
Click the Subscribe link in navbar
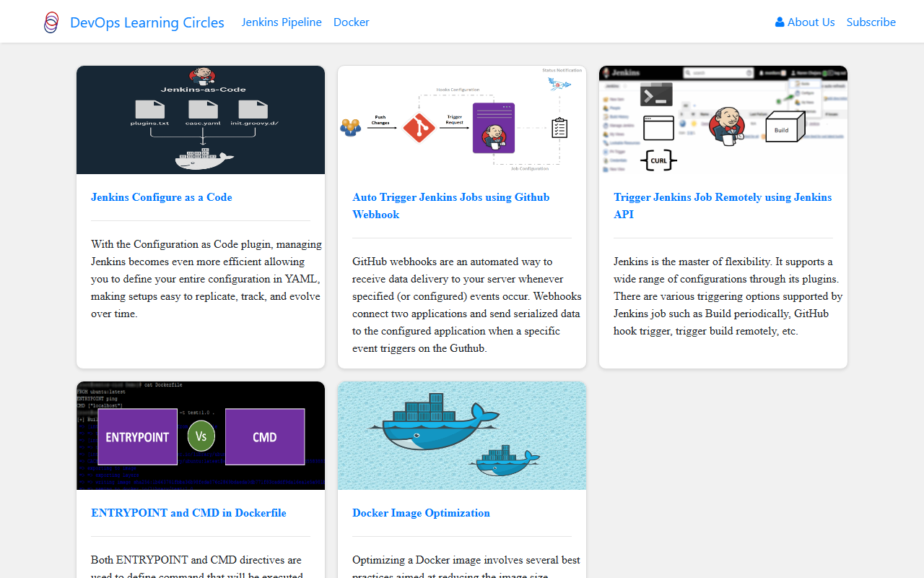pyautogui.click(x=871, y=22)
